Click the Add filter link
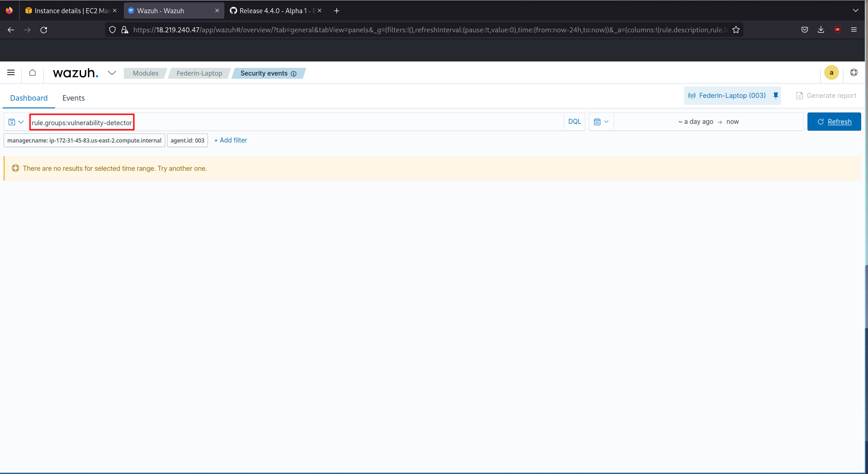868x474 pixels. pyautogui.click(x=230, y=140)
